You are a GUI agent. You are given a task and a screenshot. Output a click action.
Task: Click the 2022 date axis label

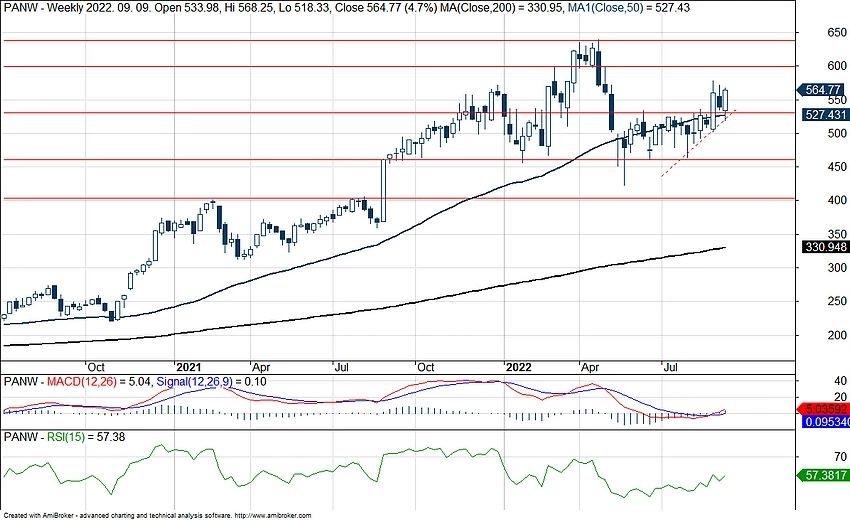(x=519, y=367)
